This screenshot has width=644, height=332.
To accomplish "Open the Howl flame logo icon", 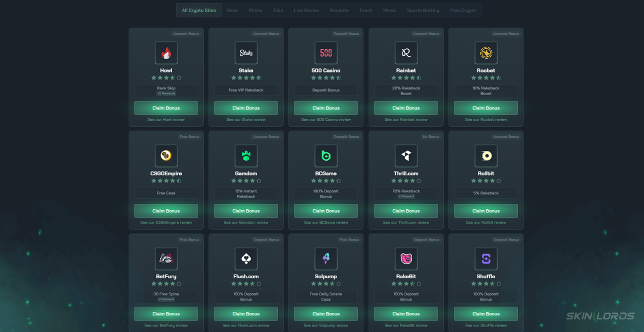I will tap(166, 53).
